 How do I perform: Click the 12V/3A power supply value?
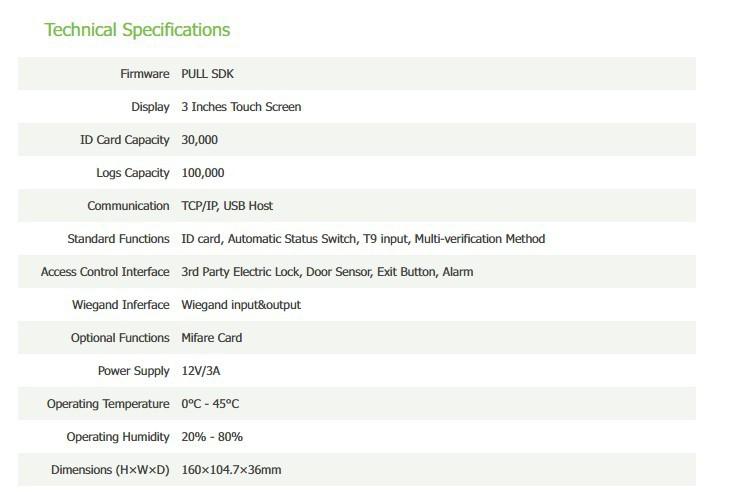[x=201, y=371]
